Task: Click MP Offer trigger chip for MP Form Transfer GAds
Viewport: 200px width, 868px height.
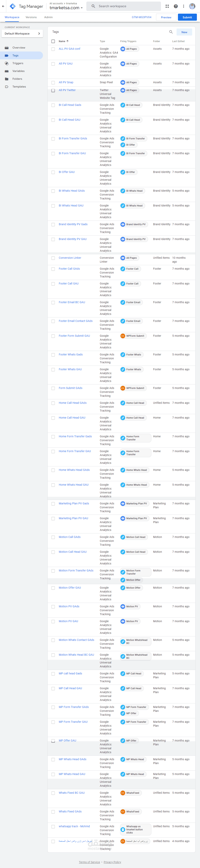Action: (x=129, y=713)
